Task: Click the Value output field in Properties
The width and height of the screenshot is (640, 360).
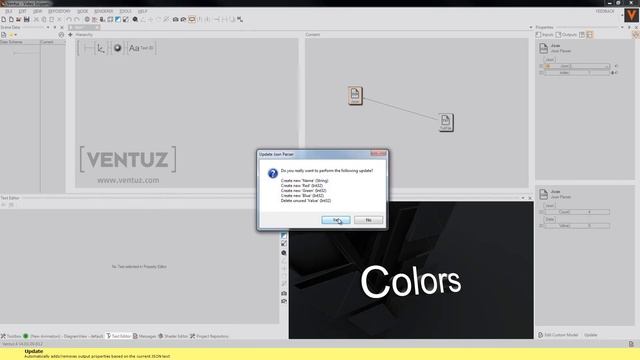Action: click(x=577, y=225)
